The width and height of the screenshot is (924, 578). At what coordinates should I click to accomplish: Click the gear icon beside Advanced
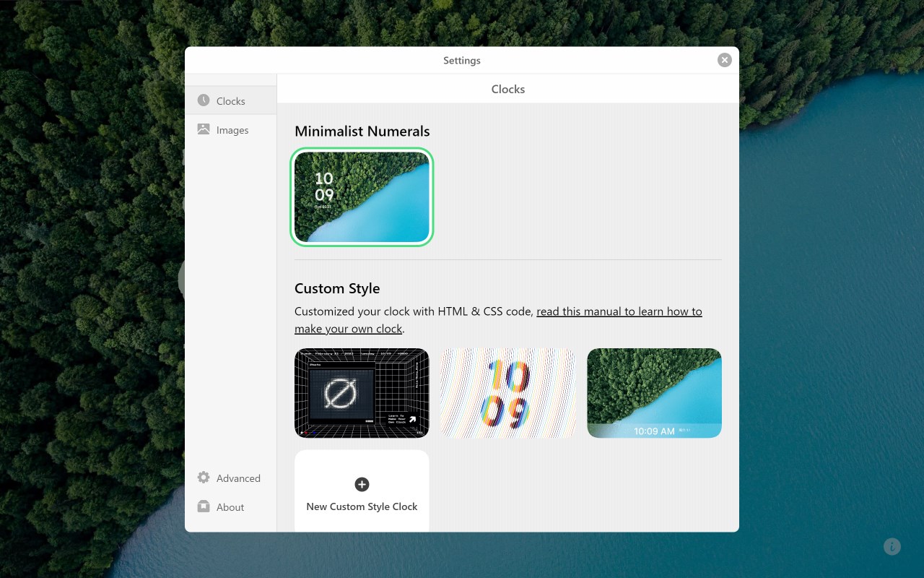coord(204,478)
